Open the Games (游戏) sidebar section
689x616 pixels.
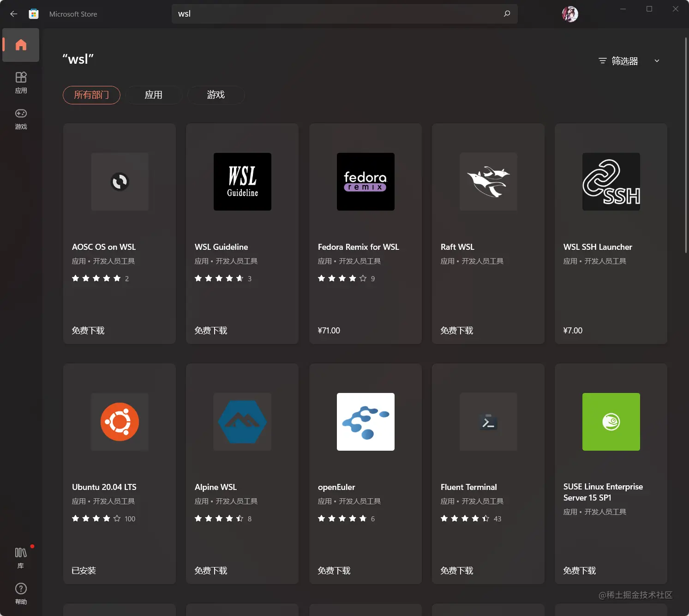click(x=21, y=119)
